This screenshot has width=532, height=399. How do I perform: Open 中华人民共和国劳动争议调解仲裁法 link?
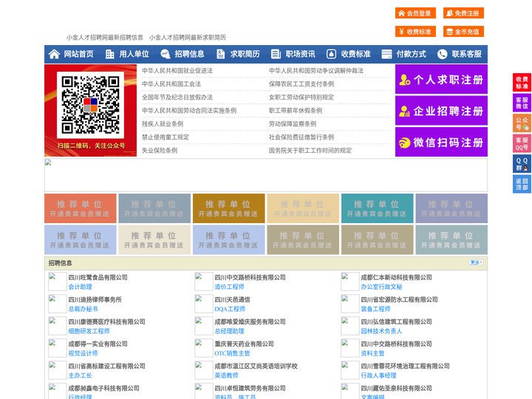point(316,71)
